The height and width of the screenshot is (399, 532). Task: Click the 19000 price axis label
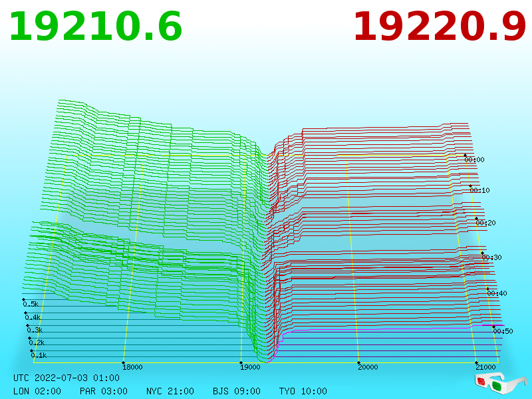click(250, 367)
